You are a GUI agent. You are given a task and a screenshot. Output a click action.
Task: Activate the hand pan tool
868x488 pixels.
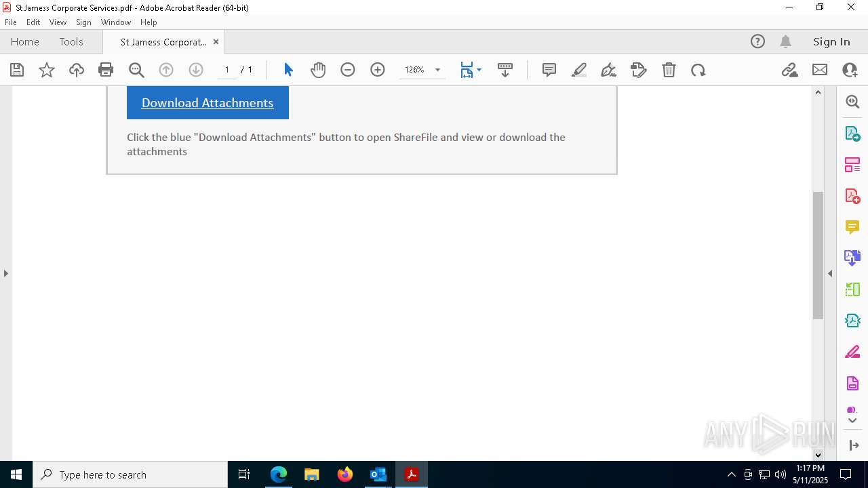[x=318, y=70]
